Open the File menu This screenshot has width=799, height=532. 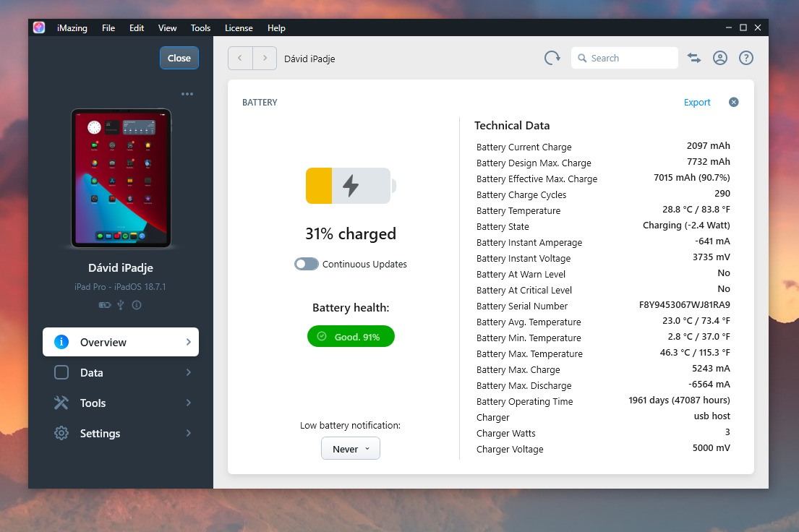pyautogui.click(x=108, y=28)
